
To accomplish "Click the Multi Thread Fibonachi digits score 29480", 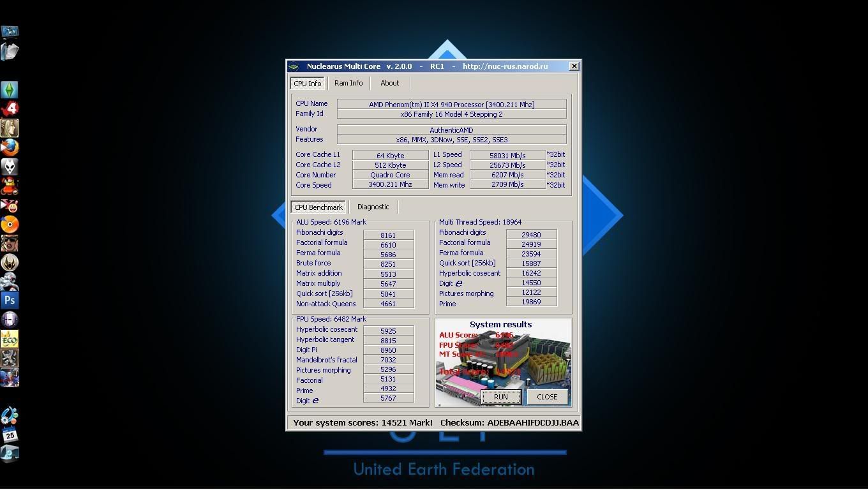I will [x=532, y=235].
